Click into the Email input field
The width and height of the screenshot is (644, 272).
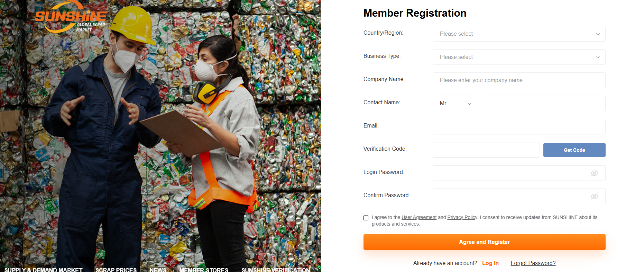click(519, 127)
